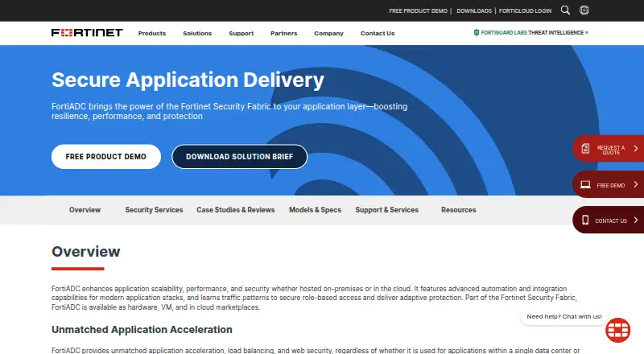Click the 'Need help? Chat with us!' bubble
This screenshot has width=644, height=354.
pyautogui.click(x=564, y=317)
